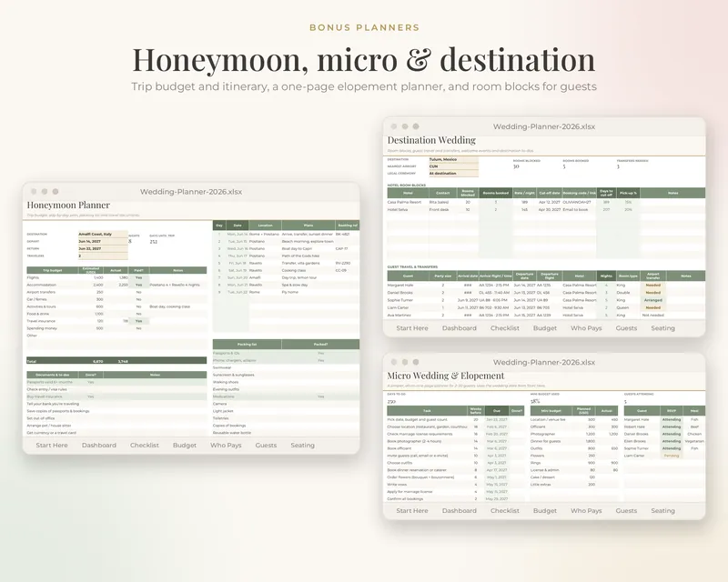
Task: Click the Honeymoon Planner sheet title
Action: 68,206
